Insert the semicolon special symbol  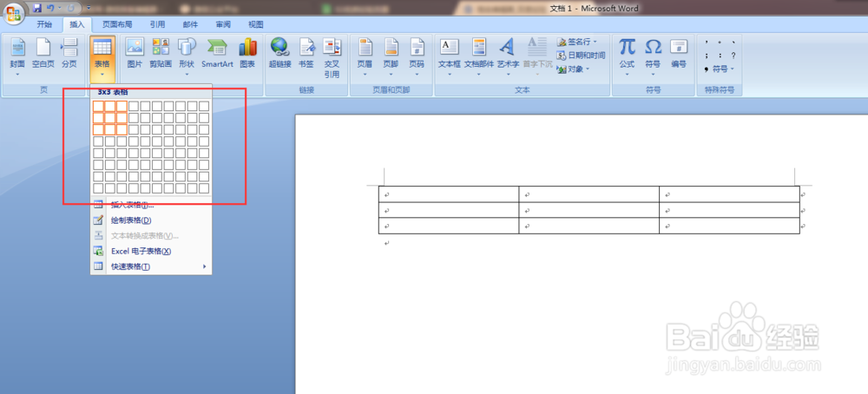coord(707,56)
